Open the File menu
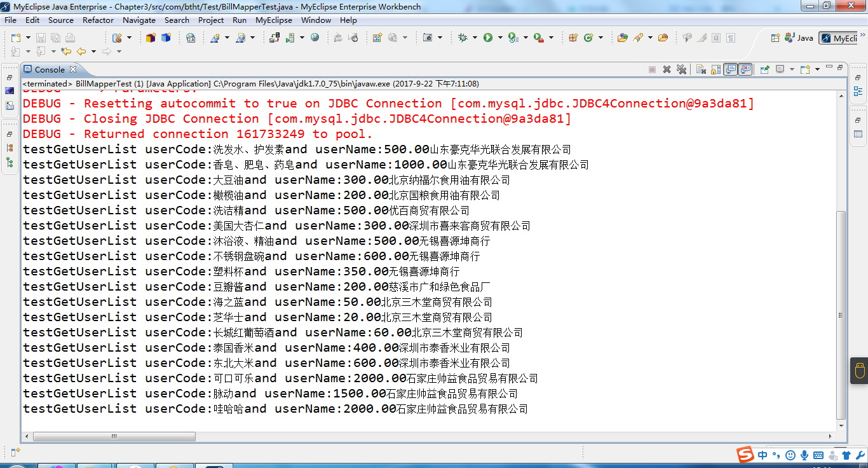The image size is (868, 468). [10, 20]
